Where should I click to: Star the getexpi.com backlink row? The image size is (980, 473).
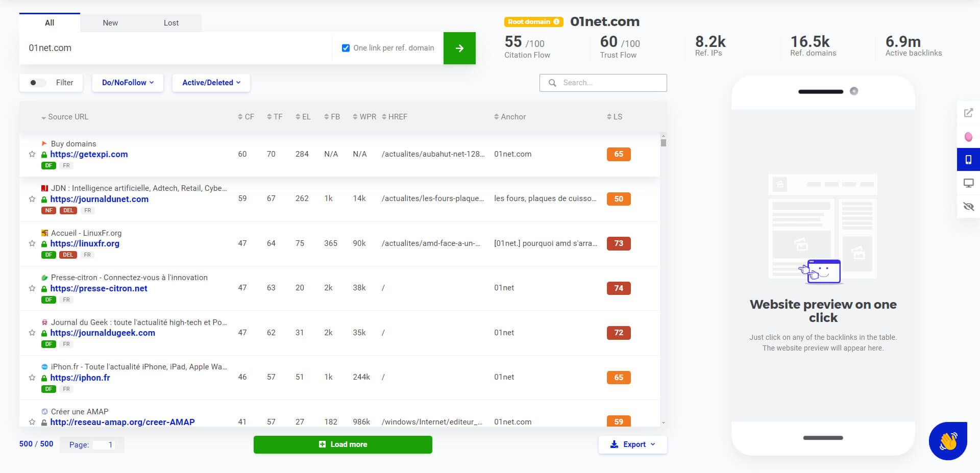click(x=32, y=154)
